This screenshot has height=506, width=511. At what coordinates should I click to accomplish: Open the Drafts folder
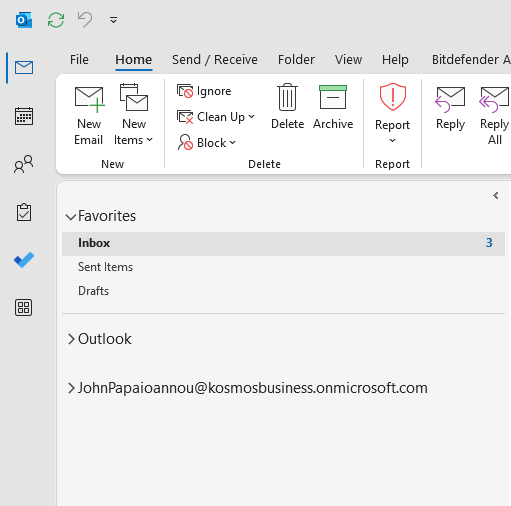(x=283, y=291)
